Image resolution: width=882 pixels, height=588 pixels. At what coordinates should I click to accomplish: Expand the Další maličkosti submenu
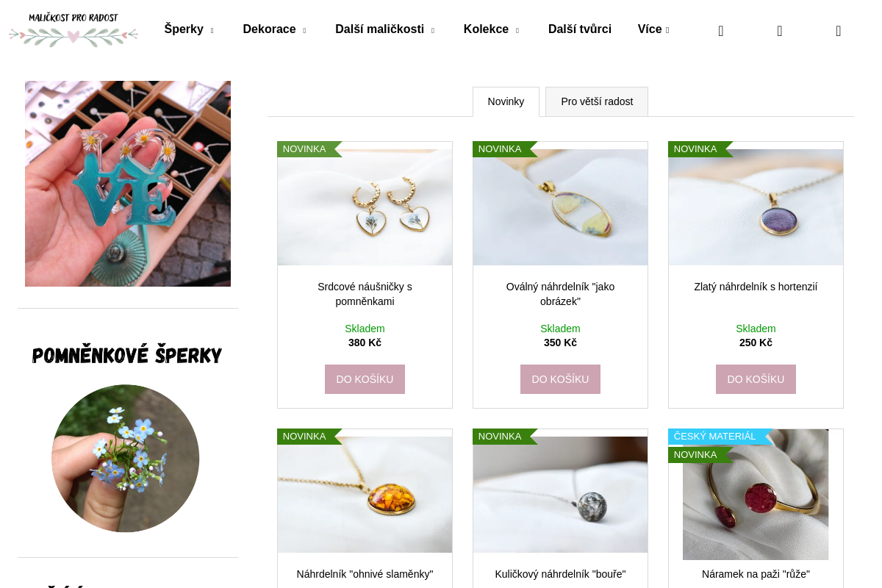click(x=432, y=31)
